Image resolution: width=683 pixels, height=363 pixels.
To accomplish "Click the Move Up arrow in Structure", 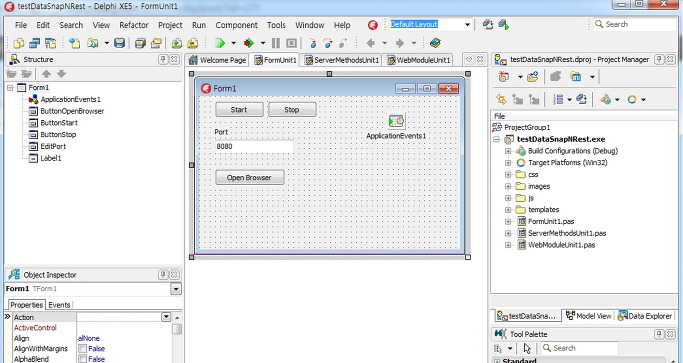I will pyautogui.click(x=46, y=74).
